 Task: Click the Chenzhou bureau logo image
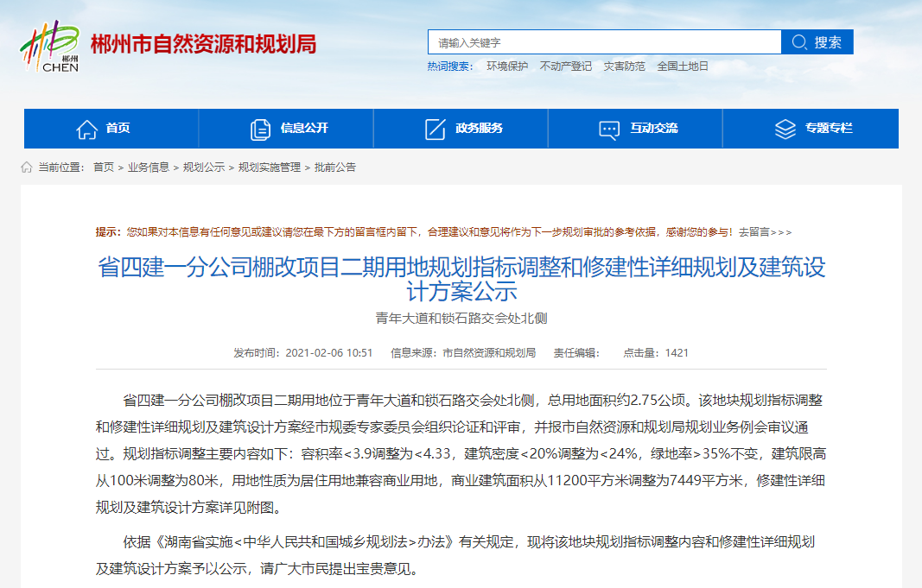click(x=50, y=46)
